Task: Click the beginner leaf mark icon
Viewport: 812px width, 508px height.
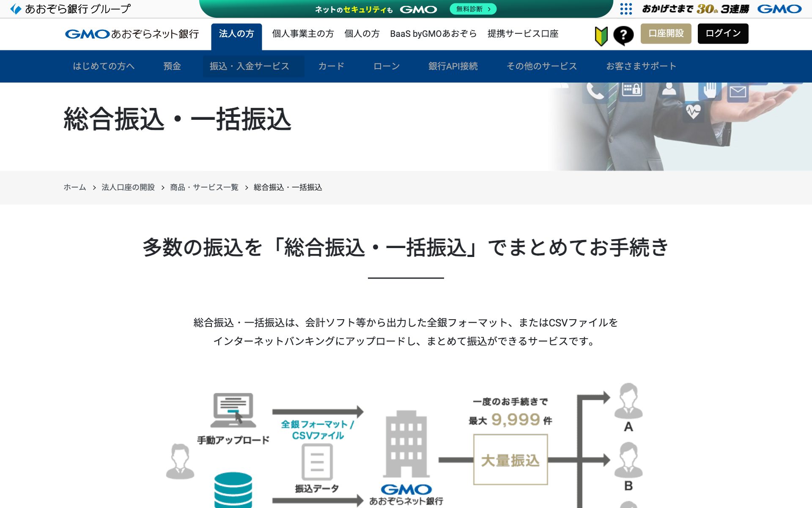Action: (601, 36)
